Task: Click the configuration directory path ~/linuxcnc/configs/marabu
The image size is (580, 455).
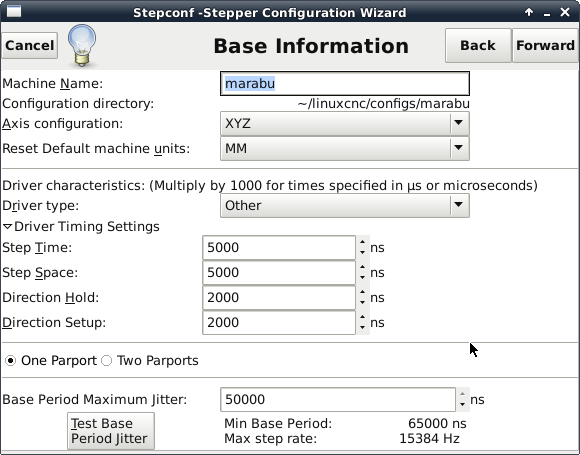Action: pyautogui.click(x=384, y=104)
